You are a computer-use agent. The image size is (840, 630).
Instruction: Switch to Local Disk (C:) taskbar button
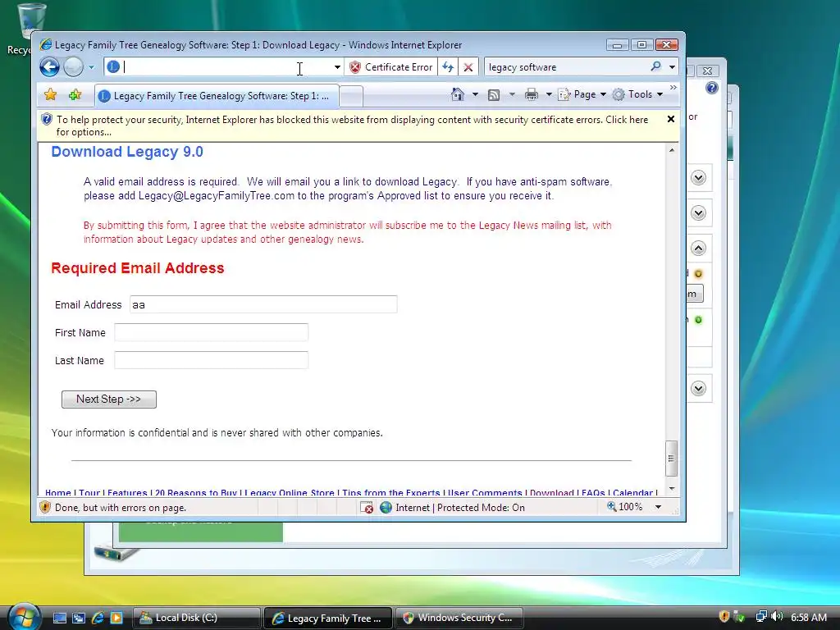coord(197,618)
